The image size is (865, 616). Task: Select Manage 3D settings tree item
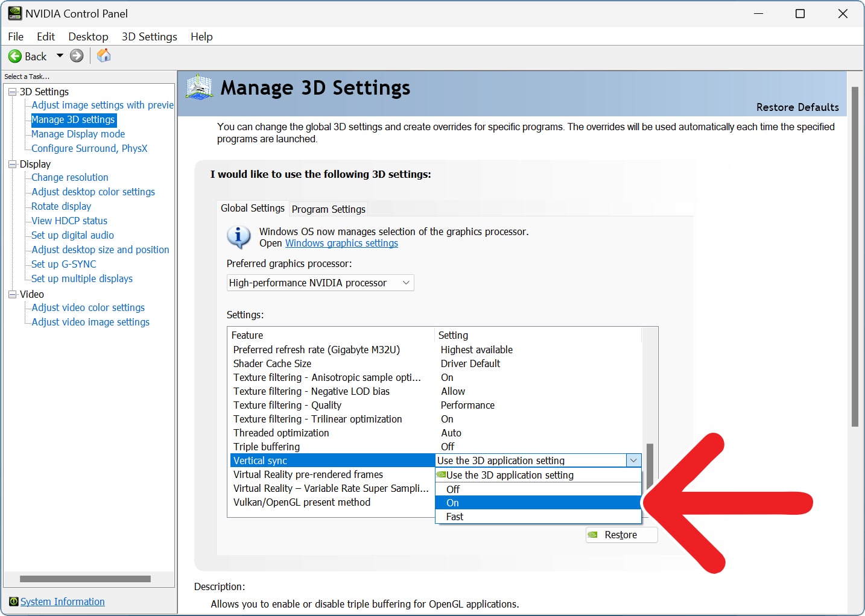pos(73,119)
